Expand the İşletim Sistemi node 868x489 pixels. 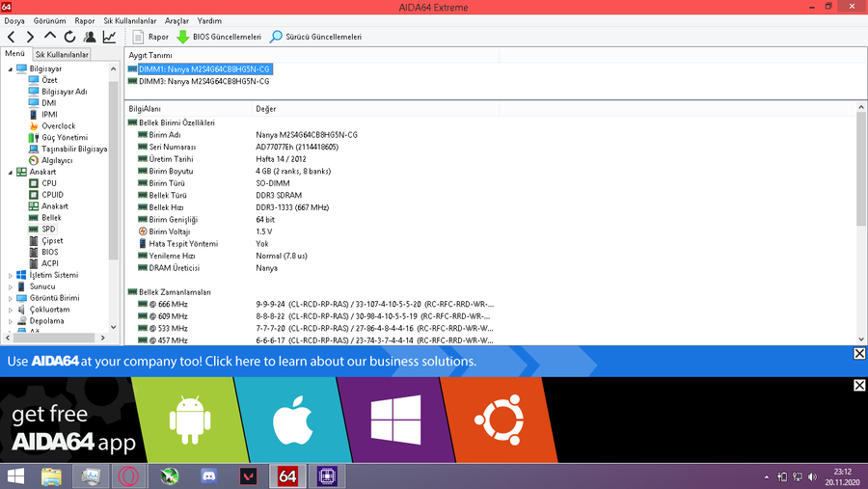10,275
